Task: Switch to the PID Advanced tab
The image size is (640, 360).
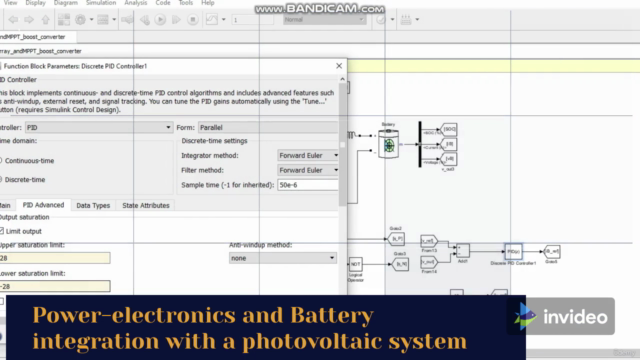Action: (x=43, y=205)
